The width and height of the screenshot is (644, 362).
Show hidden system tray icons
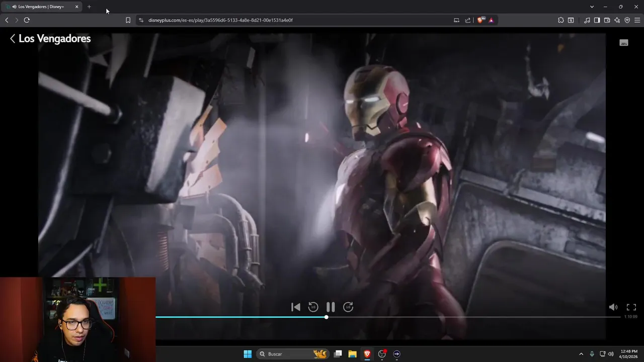[x=581, y=354]
